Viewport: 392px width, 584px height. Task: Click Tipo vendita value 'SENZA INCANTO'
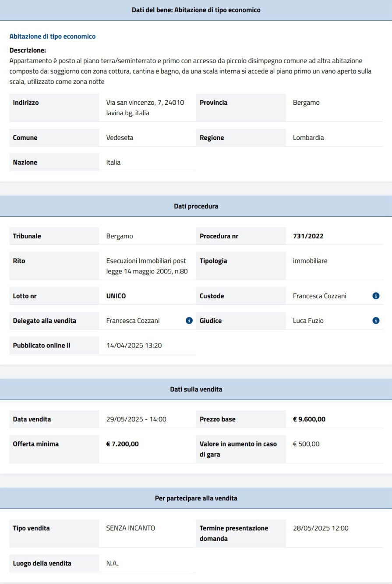click(x=131, y=528)
